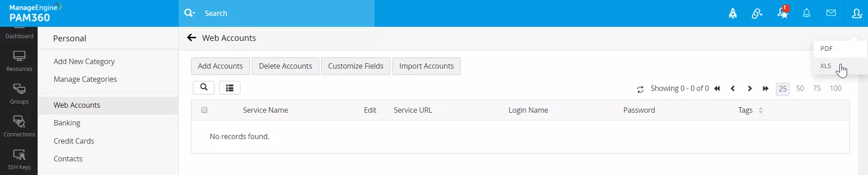Click the Service URL column header
868x175 pixels.
coord(413,110)
